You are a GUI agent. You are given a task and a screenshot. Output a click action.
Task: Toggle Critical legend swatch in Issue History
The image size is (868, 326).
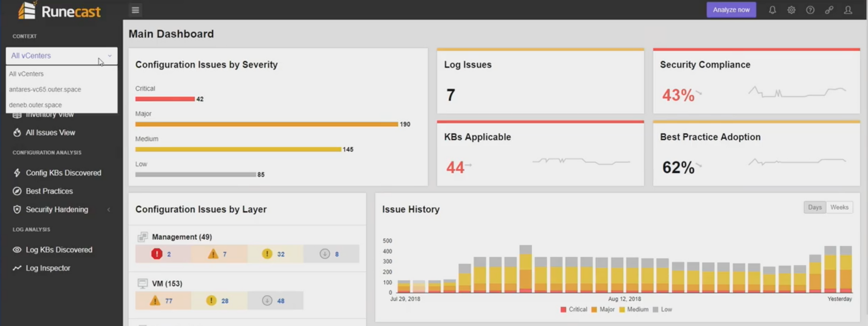(x=563, y=310)
